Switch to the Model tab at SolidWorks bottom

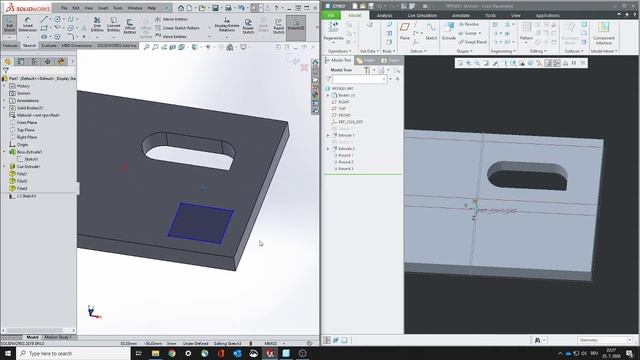pos(32,337)
